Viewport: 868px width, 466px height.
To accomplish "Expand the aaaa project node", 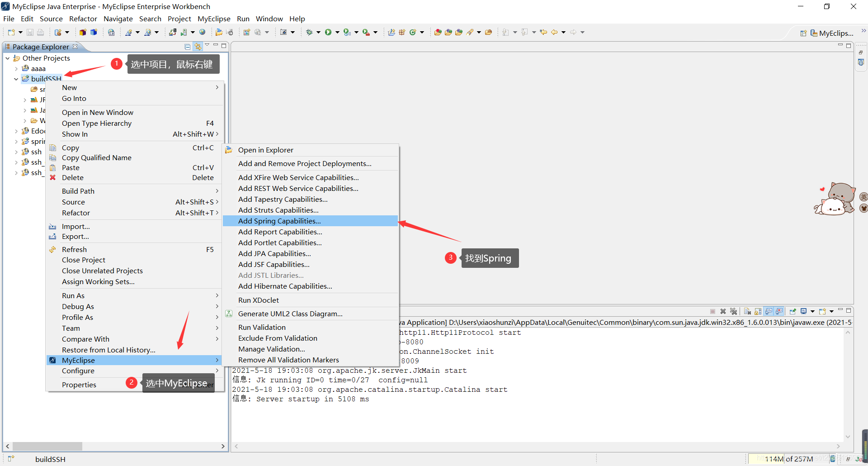I will pos(17,69).
